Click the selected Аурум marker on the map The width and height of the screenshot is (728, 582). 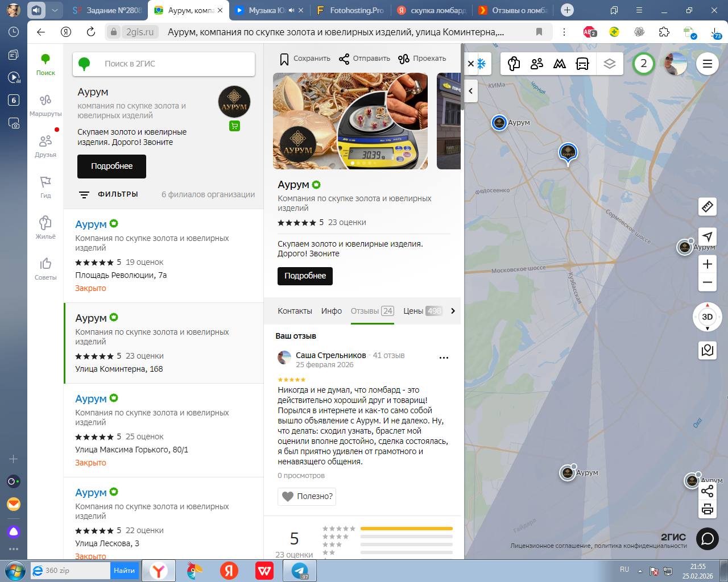568,152
